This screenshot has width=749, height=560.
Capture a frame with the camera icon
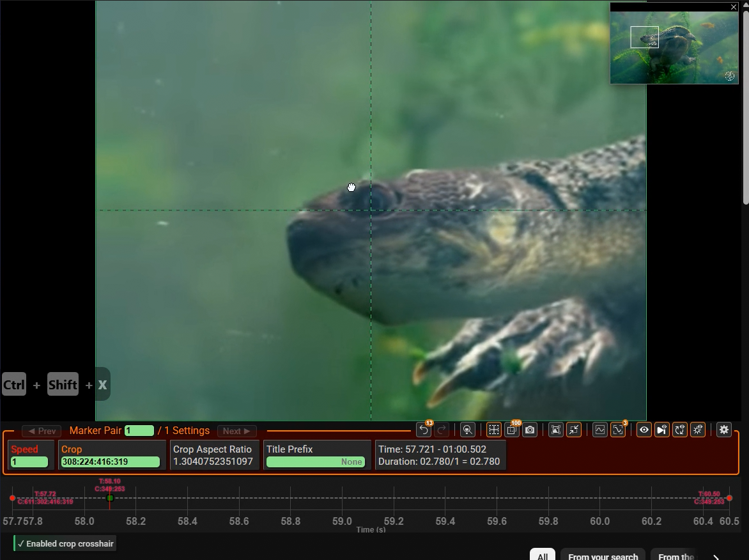tap(530, 430)
